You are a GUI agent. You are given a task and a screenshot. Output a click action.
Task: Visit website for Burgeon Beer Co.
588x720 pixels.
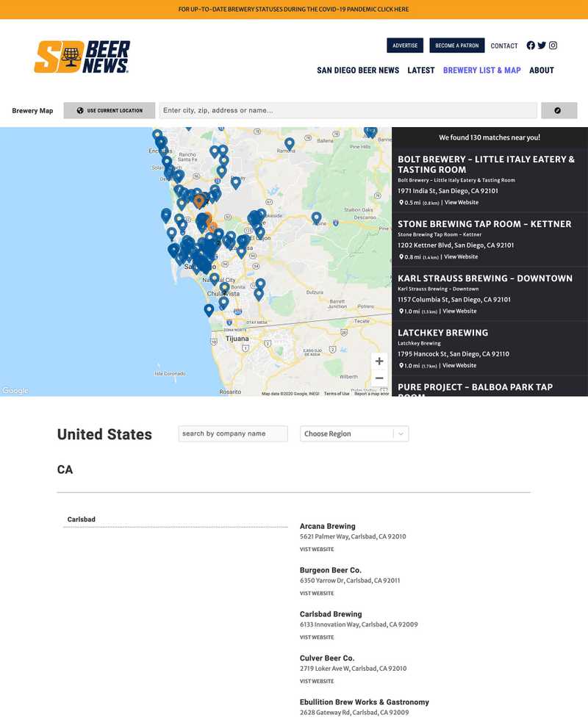click(x=317, y=594)
